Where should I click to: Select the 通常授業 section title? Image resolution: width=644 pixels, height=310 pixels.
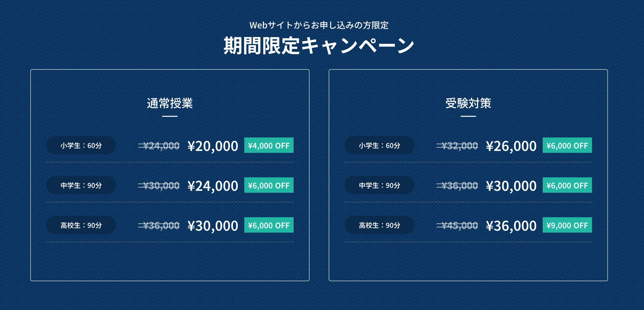(x=170, y=103)
